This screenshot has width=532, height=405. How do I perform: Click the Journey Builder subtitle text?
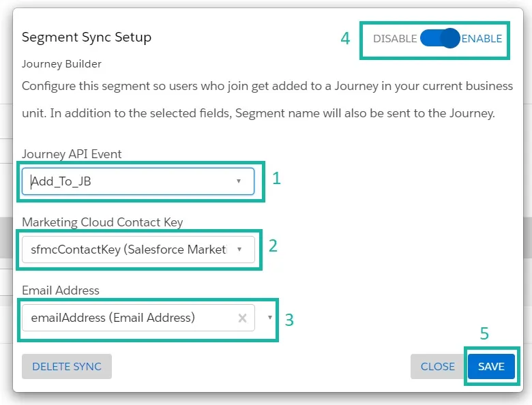pos(61,64)
